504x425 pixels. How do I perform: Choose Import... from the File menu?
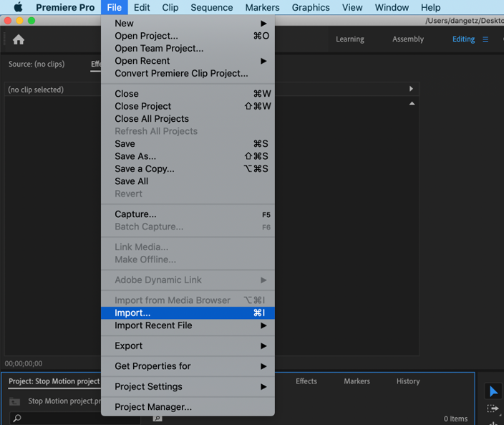[188, 313]
